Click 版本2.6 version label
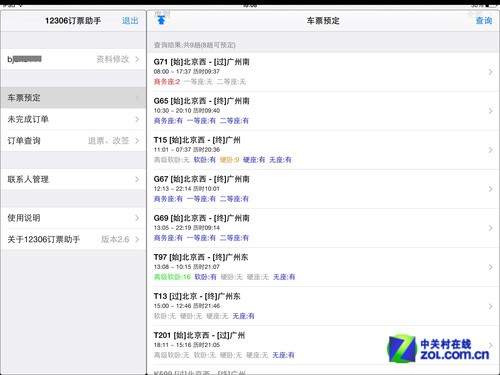The image size is (500, 375). (x=115, y=239)
